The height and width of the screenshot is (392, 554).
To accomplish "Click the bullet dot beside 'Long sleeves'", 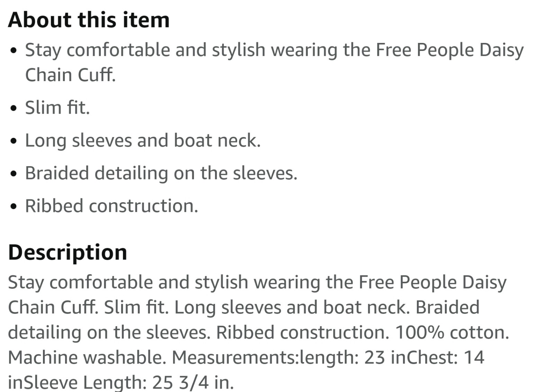I will point(14,141).
